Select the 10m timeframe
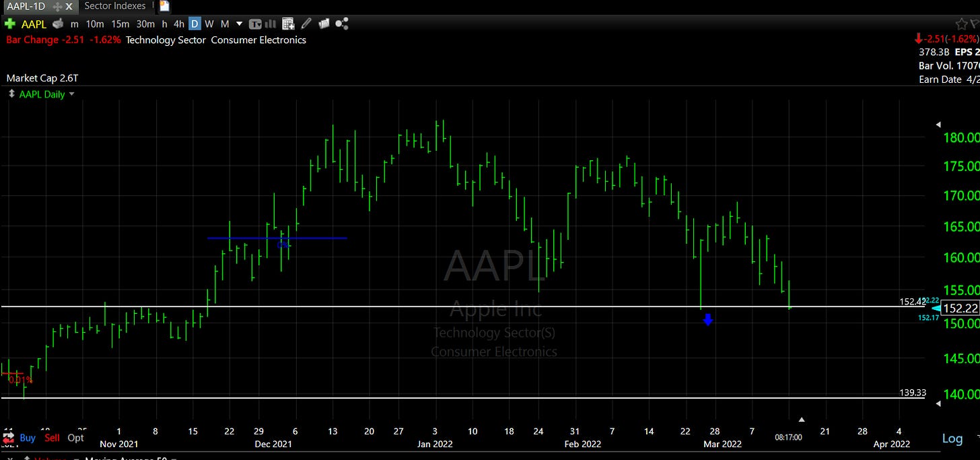This screenshot has width=980, height=460. coord(95,24)
